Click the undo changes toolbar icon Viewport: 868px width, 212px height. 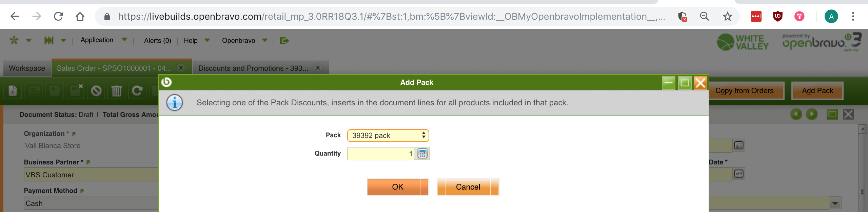point(96,91)
